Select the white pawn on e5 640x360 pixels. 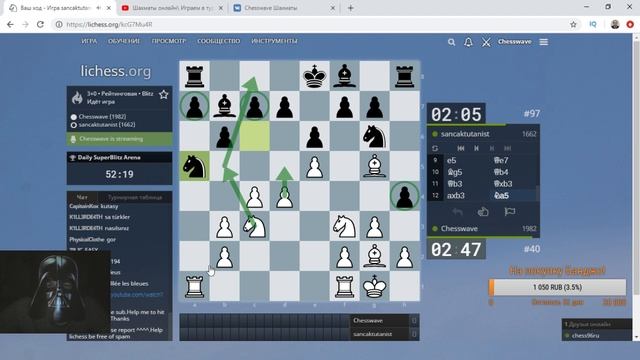click(x=314, y=167)
